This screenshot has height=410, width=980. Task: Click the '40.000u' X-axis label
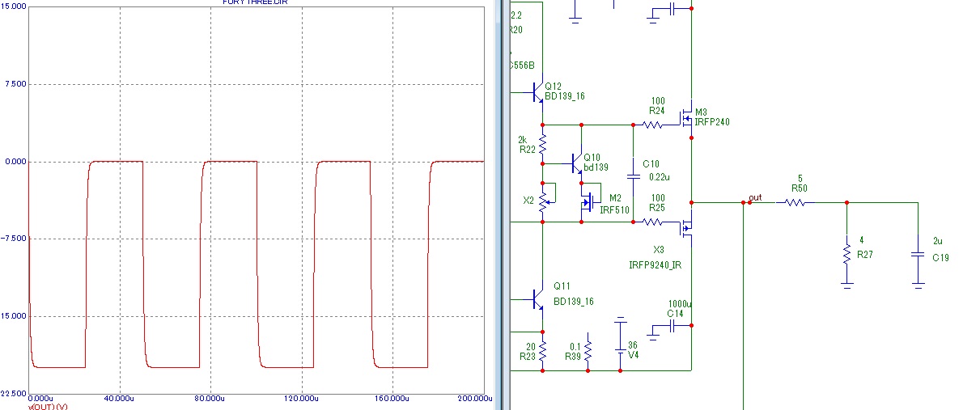[120, 399]
